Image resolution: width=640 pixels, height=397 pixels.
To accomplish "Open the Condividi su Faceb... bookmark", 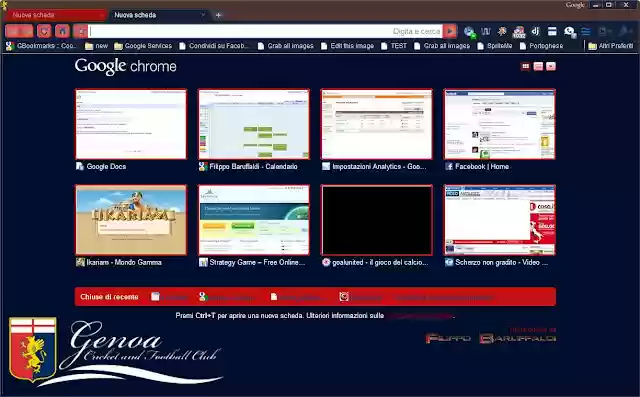I will (x=214, y=46).
